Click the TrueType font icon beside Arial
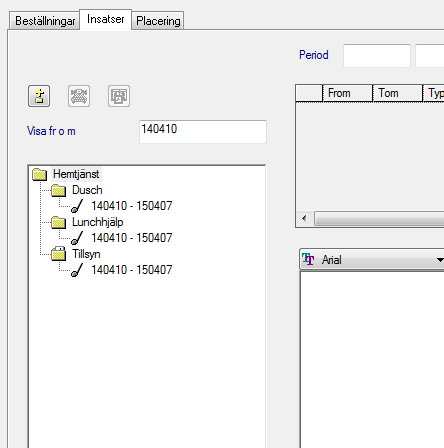444x448 pixels. coord(308,259)
